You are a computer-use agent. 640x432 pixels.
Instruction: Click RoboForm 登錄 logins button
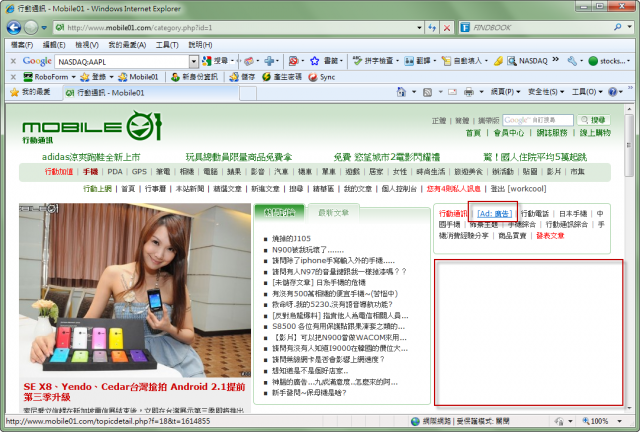point(93,77)
